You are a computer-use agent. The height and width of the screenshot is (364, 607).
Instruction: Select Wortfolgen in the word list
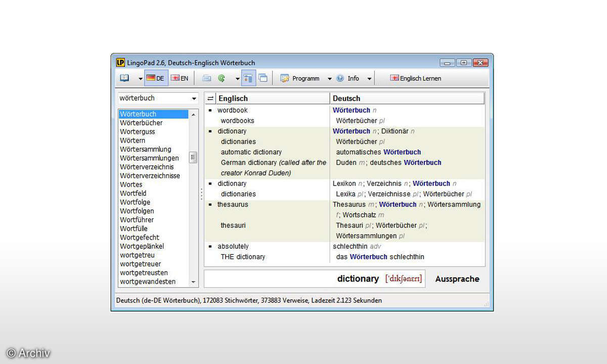pos(137,211)
